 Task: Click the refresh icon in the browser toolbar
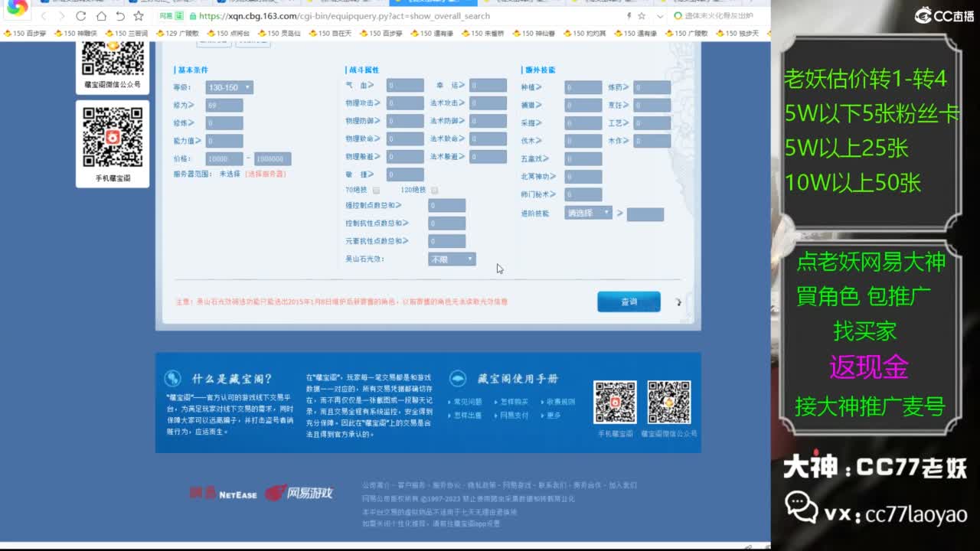pos(81,16)
